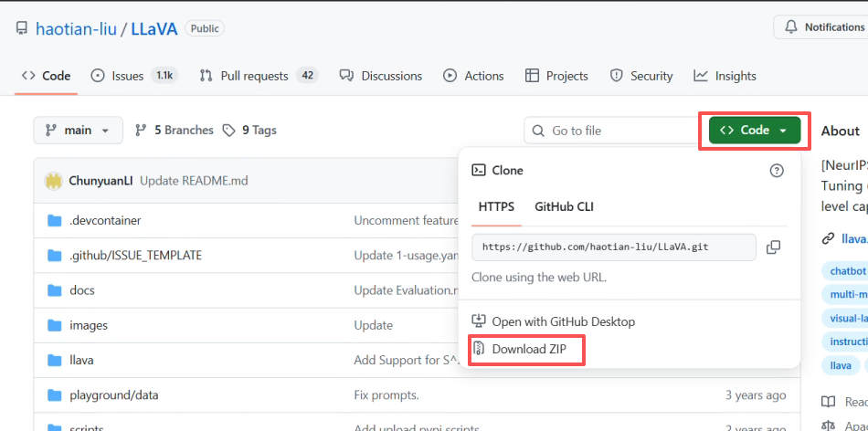Click the folder icon next to docs
The width and height of the screenshot is (868, 431).
coord(54,290)
